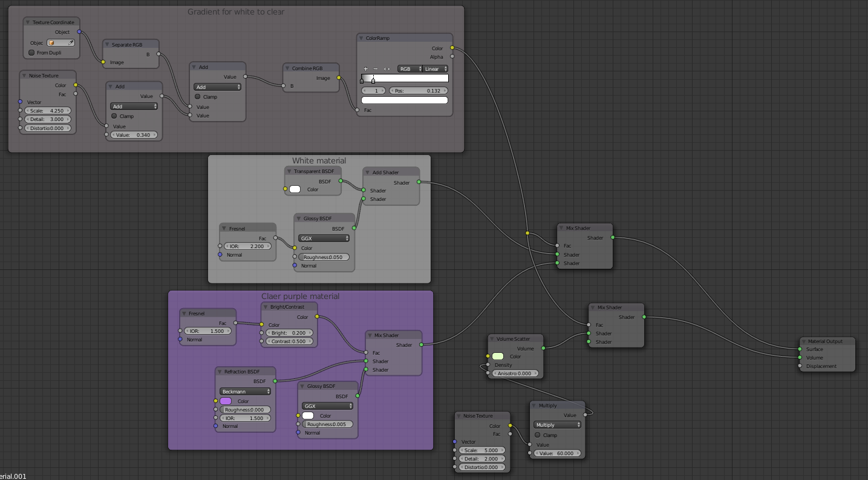Collapse the Transparent BSDF node

coord(289,171)
